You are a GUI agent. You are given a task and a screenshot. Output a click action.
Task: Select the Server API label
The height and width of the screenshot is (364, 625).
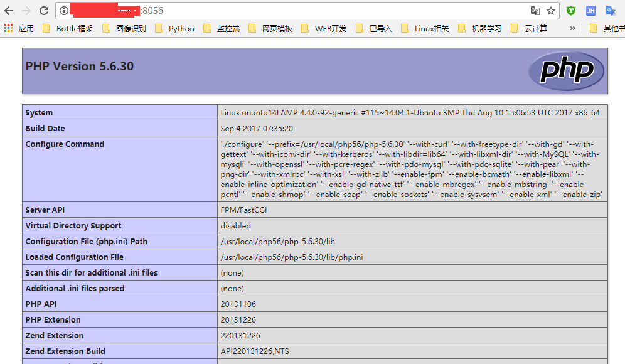(45, 210)
